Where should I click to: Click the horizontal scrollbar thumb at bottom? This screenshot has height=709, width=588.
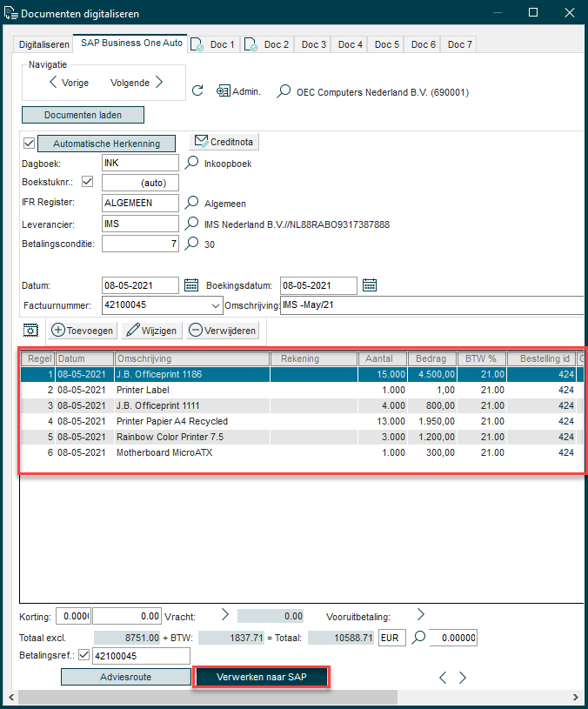207,697
